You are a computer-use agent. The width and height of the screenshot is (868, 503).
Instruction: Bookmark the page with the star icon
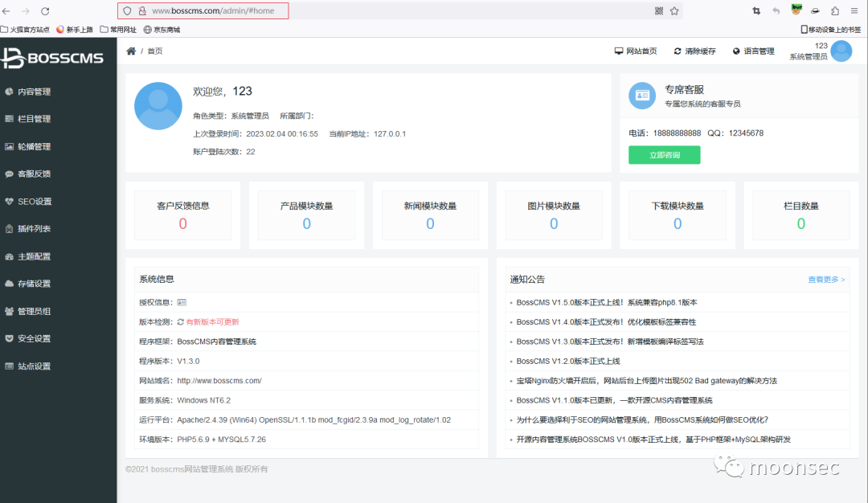coord(674,11)
